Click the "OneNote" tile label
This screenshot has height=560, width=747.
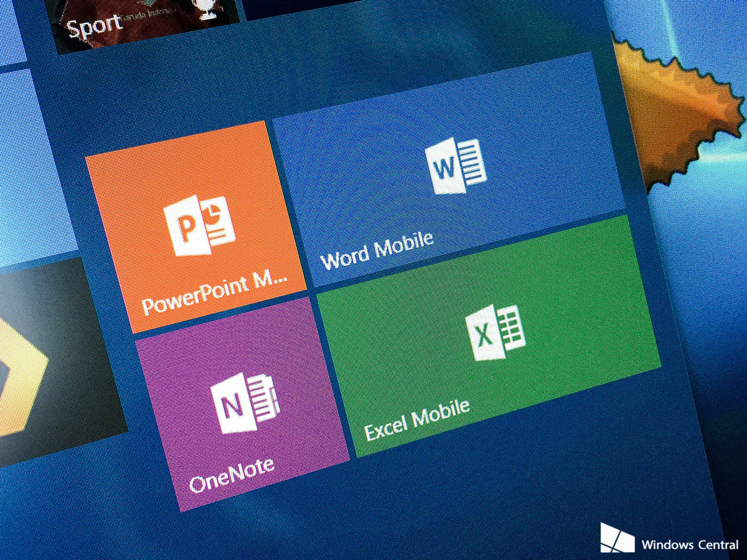(232, 475)
